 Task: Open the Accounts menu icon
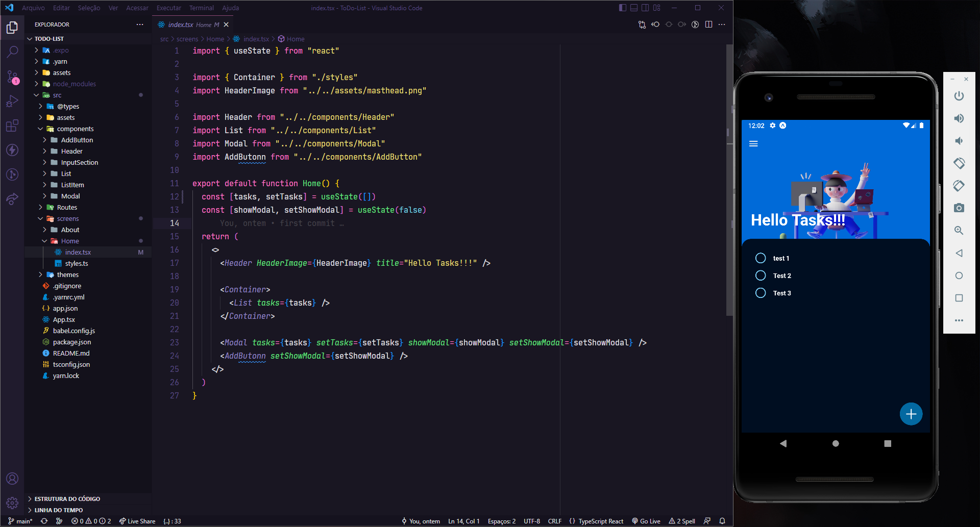(x=12, y=479)
